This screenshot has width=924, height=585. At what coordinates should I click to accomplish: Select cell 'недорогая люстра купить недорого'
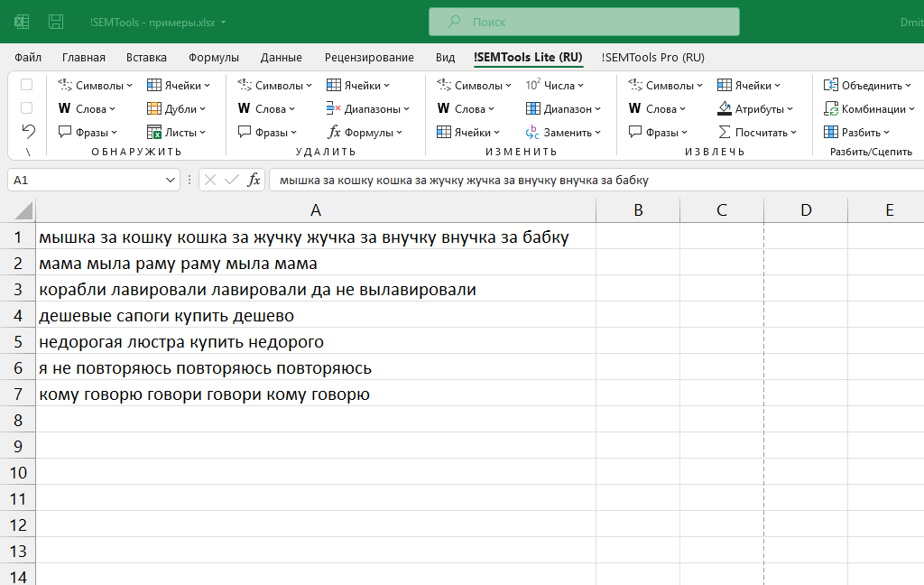click(x=316, y=341)
